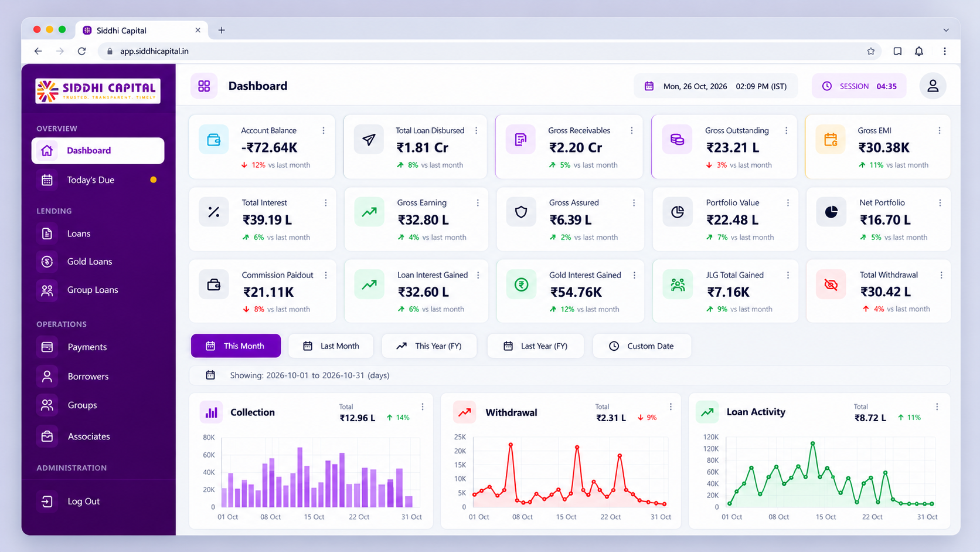The image size is (980, 552).
Task: Click the browser reading list icon
Action: coord(897,51)
